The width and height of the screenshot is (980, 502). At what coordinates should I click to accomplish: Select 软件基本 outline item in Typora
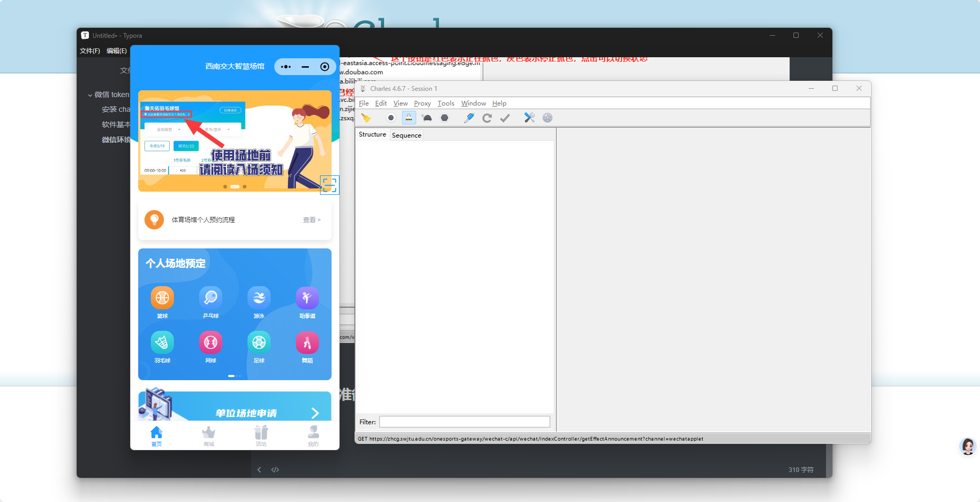[116, 124]
